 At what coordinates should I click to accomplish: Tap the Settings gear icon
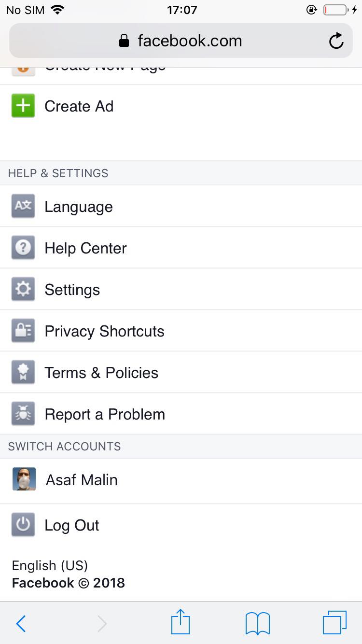(23, 290)
